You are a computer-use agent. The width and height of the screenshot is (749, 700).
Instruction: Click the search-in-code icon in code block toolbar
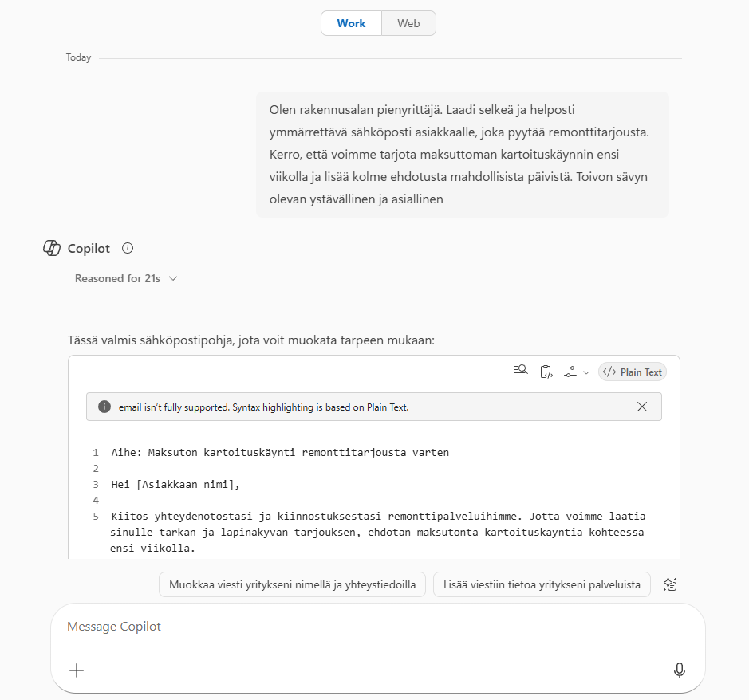[521, 372]
